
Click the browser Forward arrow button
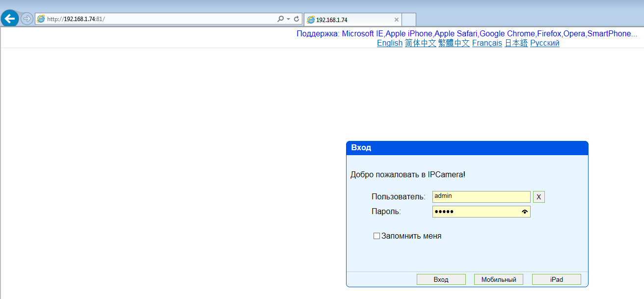pos(27,19)
